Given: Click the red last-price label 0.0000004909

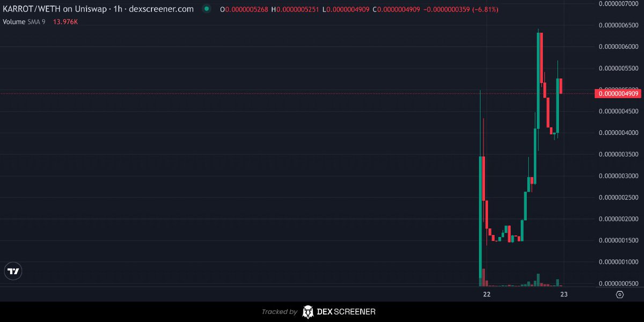Looking at the screenshot, I should (x=618, y=93).
